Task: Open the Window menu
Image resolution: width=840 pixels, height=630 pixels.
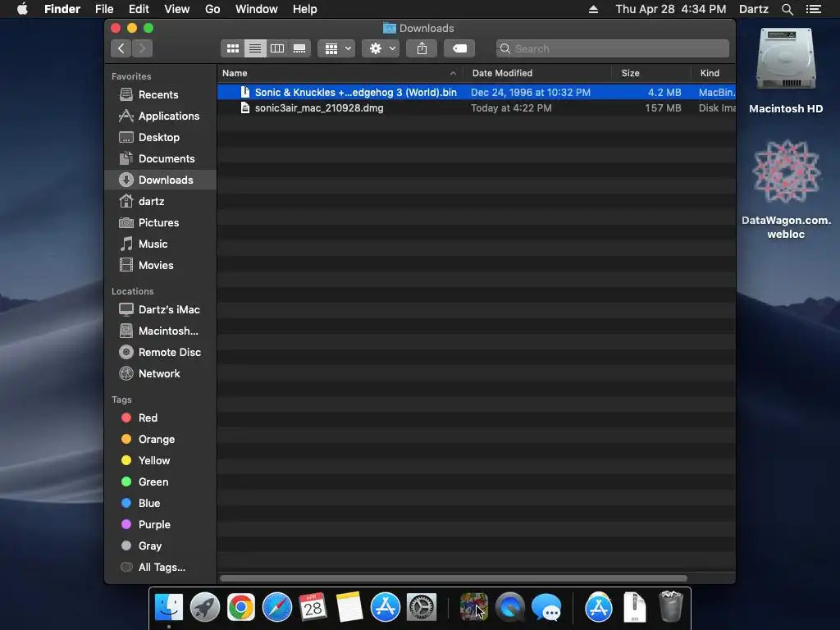Action: click(257, 9)
